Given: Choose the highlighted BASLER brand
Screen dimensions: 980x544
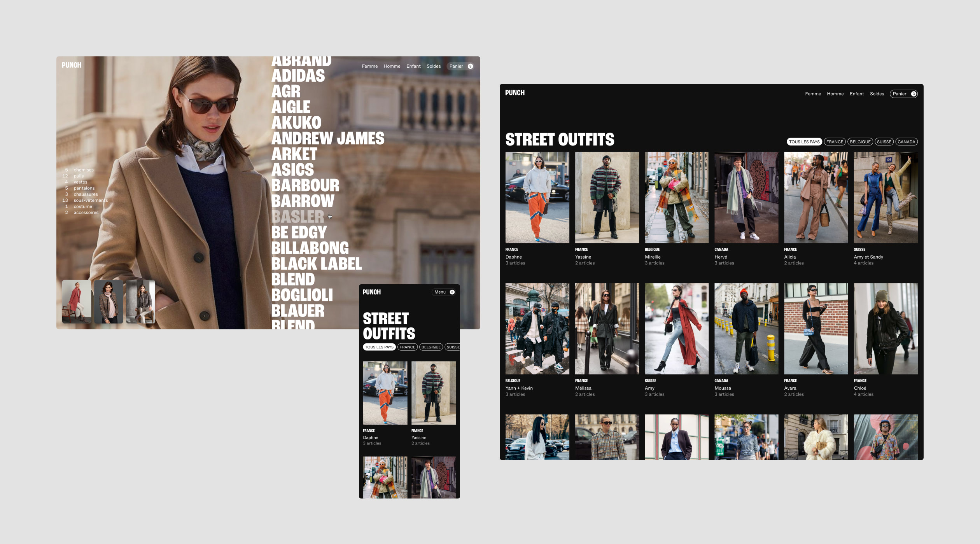Looking at the screenshot, I should (297, 217).
